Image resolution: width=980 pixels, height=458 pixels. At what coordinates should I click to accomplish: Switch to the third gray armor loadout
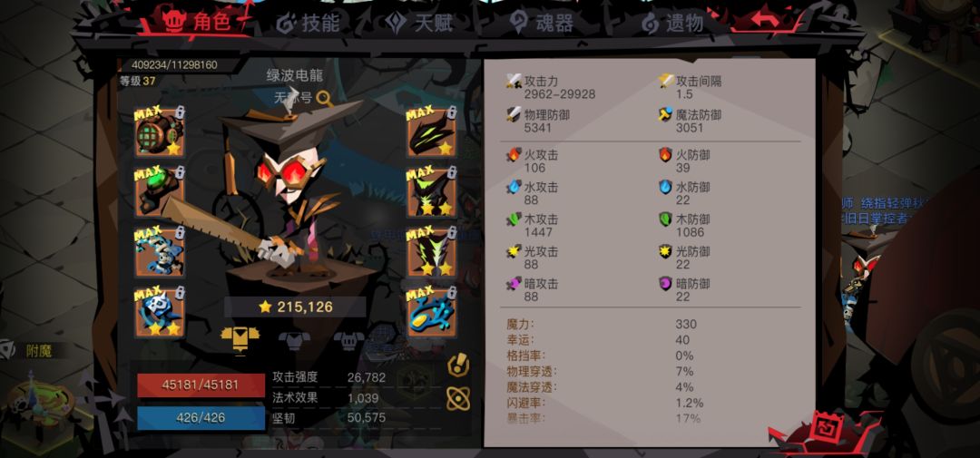pyautogui.click(x=349, y=340)
